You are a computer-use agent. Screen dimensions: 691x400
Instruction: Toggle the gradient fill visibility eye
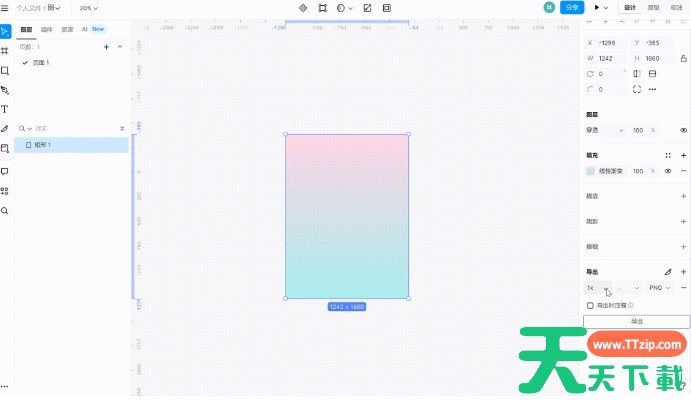(668, 171)
